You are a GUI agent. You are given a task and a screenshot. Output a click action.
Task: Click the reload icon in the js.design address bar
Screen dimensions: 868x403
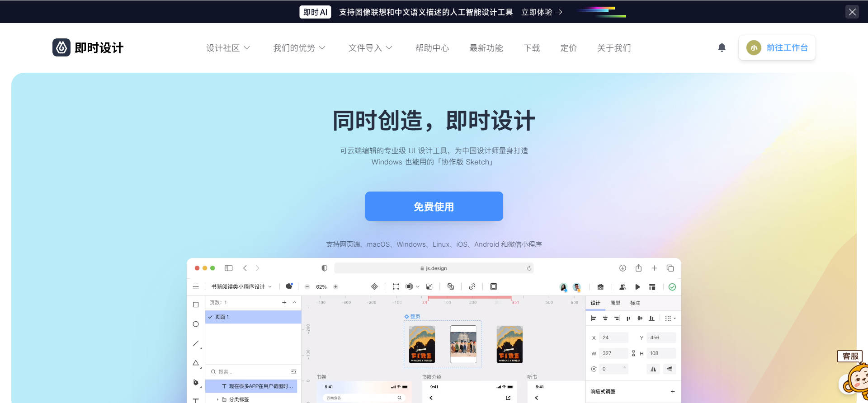[529, 268]
